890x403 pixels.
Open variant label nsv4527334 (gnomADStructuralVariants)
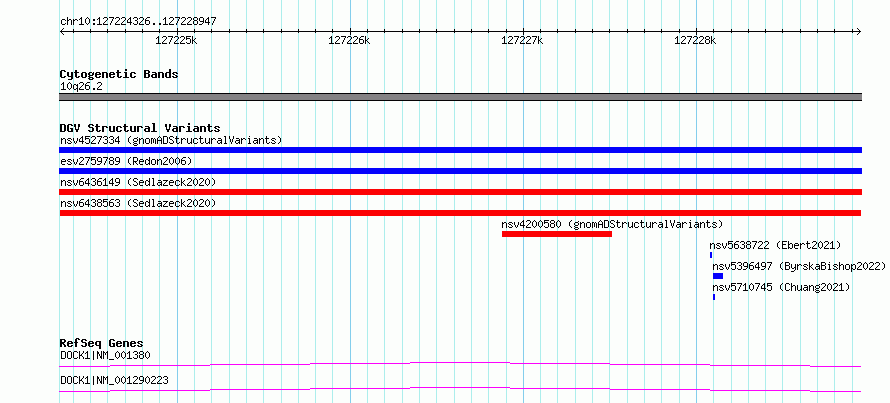(171, 140)
